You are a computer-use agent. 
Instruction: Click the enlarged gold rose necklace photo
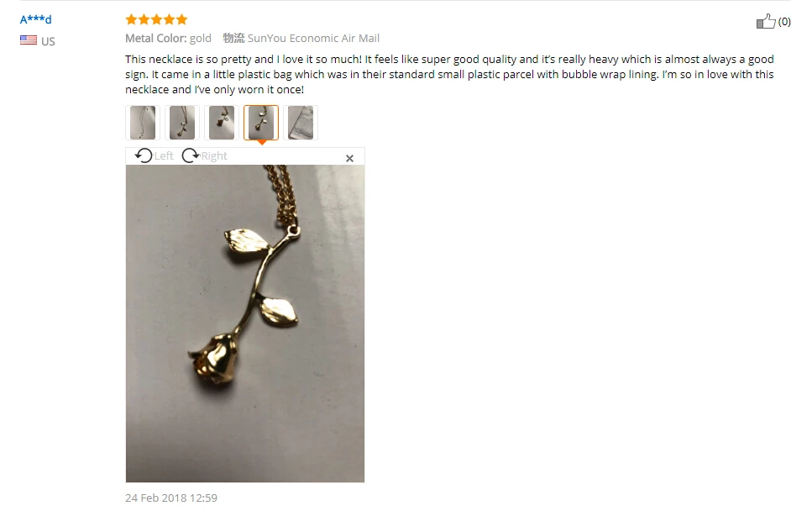click(x=245, y=324)
